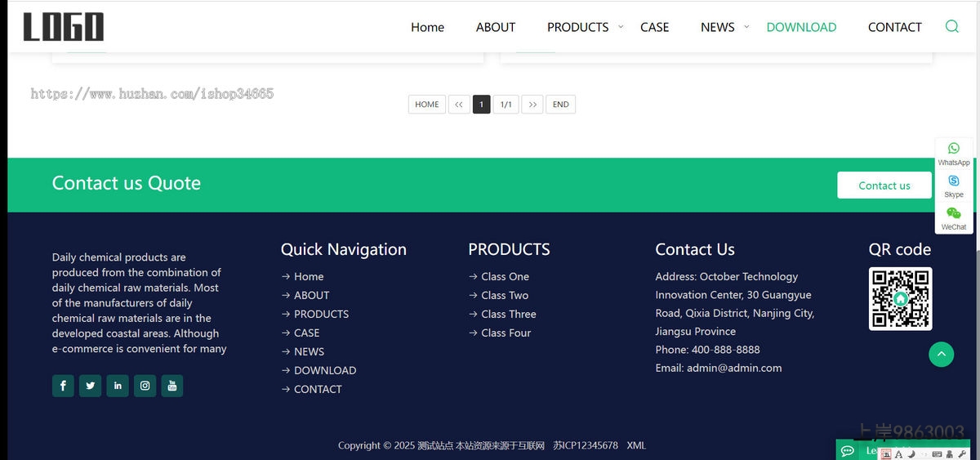Open the Instagram footer icon
Screen dimensions: 980x460
145,386
